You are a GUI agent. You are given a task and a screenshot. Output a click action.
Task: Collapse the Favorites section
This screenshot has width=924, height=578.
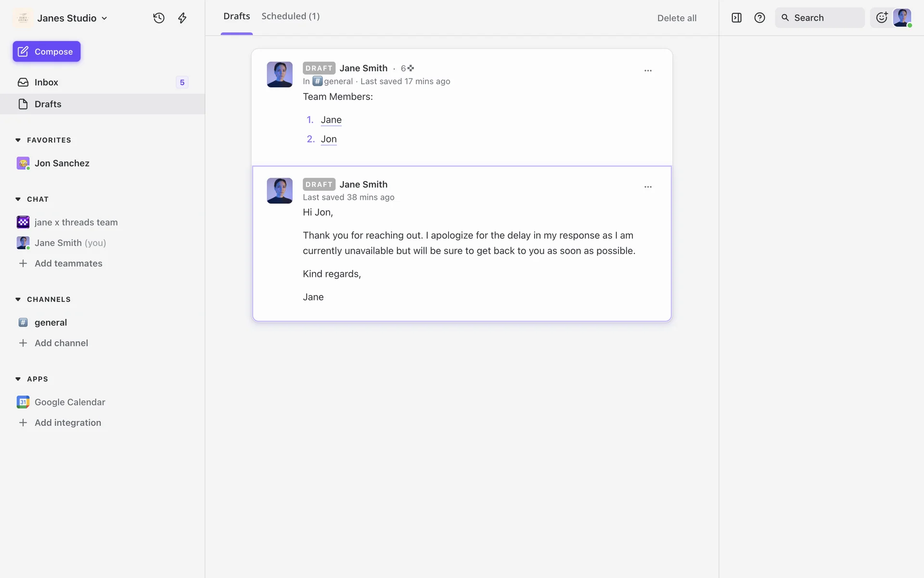18,140
